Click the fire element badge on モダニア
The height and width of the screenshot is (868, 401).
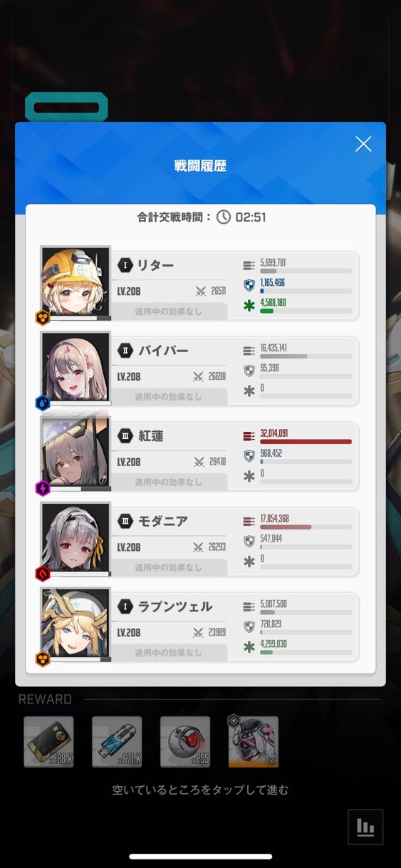43,574
